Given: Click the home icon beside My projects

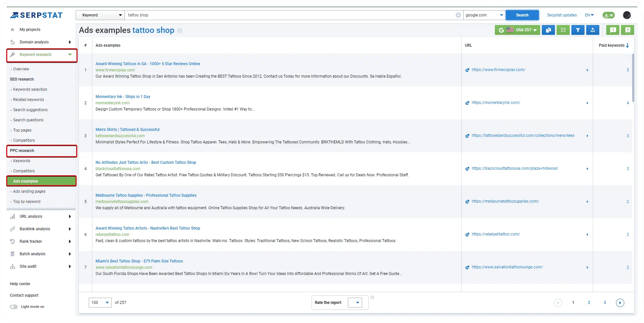Looking at the screenshot, I should (12, 29).
